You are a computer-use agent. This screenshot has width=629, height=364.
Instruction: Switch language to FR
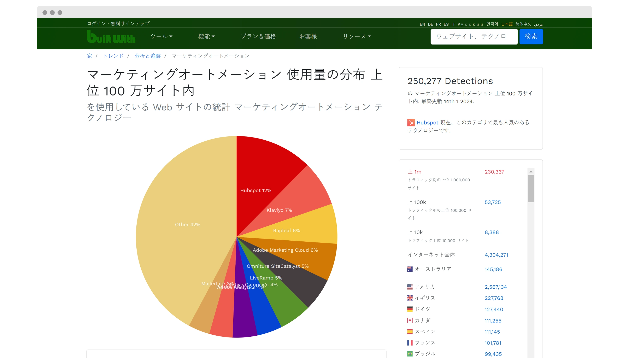[439, 24]
